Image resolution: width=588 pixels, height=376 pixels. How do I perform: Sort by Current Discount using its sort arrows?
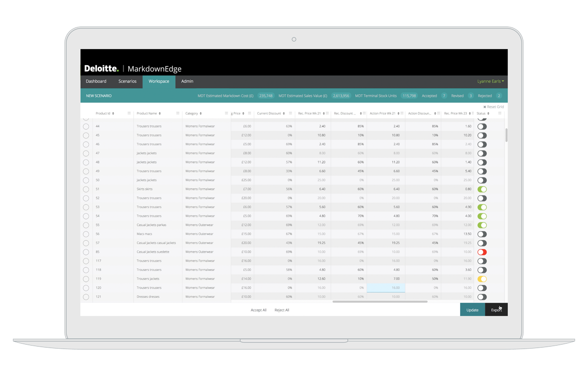pyautogui.click(x=284, y=113)
